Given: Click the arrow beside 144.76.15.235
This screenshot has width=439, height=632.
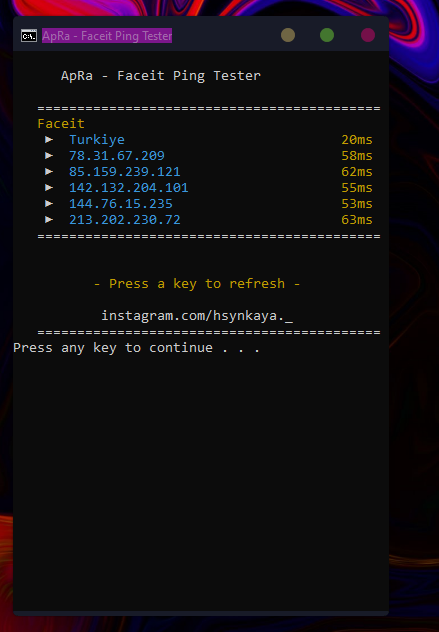Looking at the screenshot, I should 49,204.
